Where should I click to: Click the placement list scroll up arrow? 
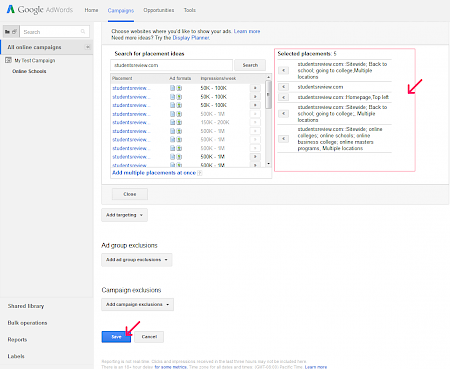click(x=268, y=77)
